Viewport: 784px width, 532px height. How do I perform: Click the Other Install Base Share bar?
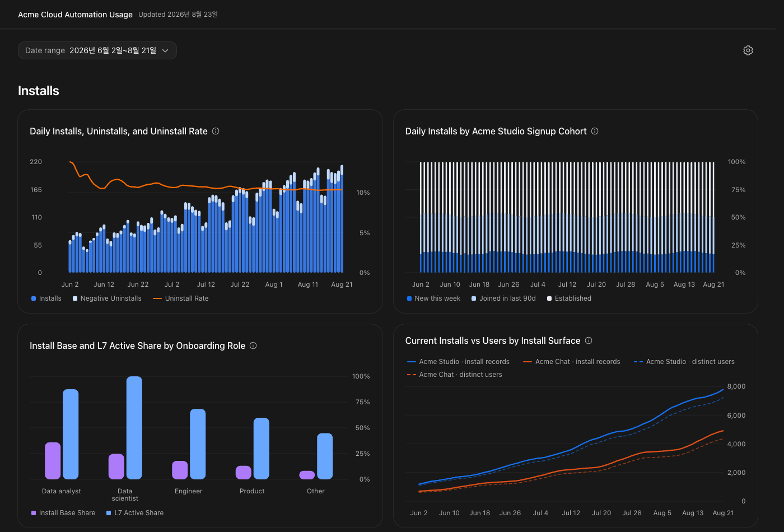coord(307,475)
